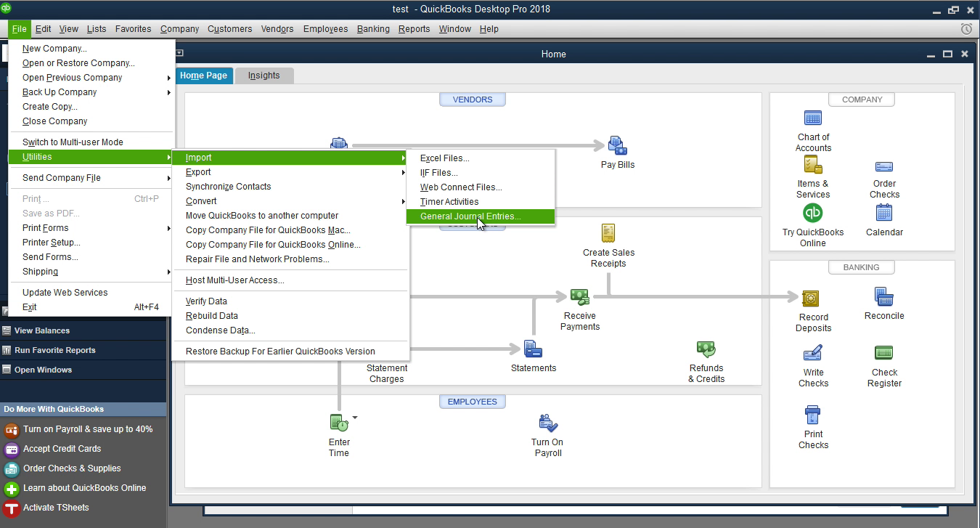
Task: Select Switch to Multi-user Mode
Action: [x=91, y=142]
